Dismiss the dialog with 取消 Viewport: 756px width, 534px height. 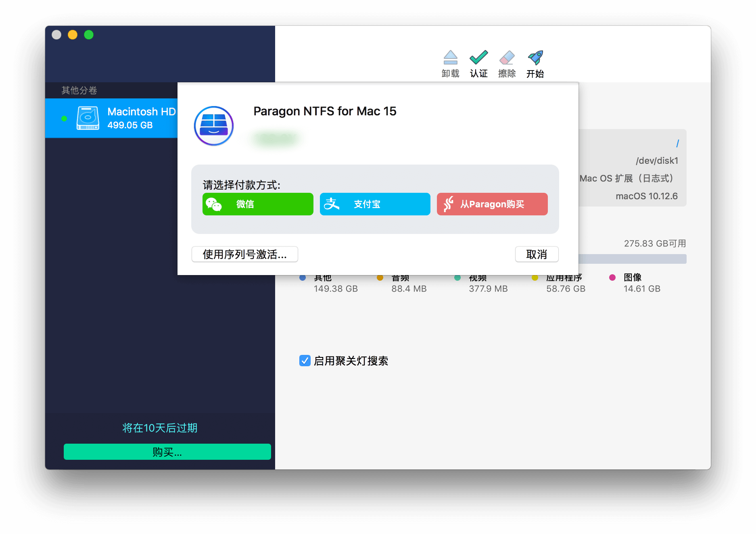(x=537, y=254)
